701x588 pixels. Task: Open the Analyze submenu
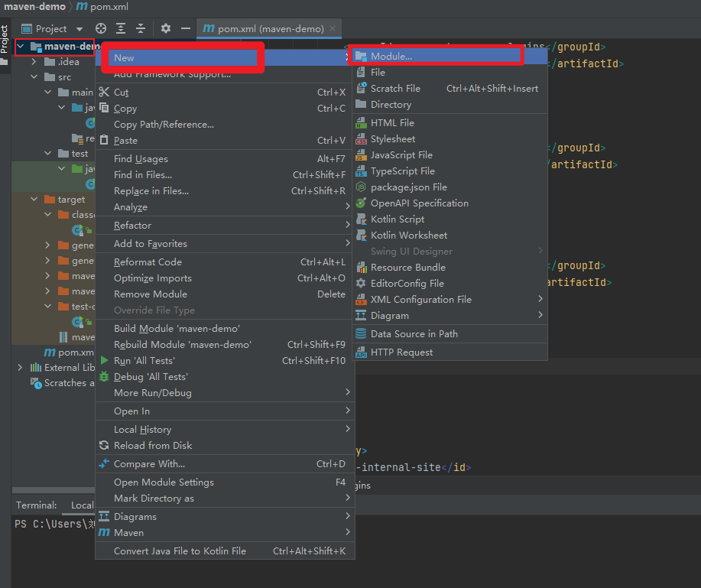226,207
